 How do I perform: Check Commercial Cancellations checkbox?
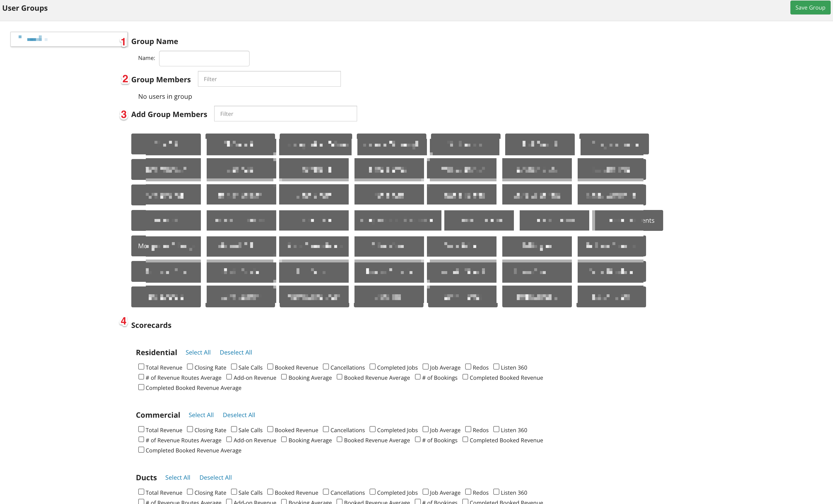(326, 429)
